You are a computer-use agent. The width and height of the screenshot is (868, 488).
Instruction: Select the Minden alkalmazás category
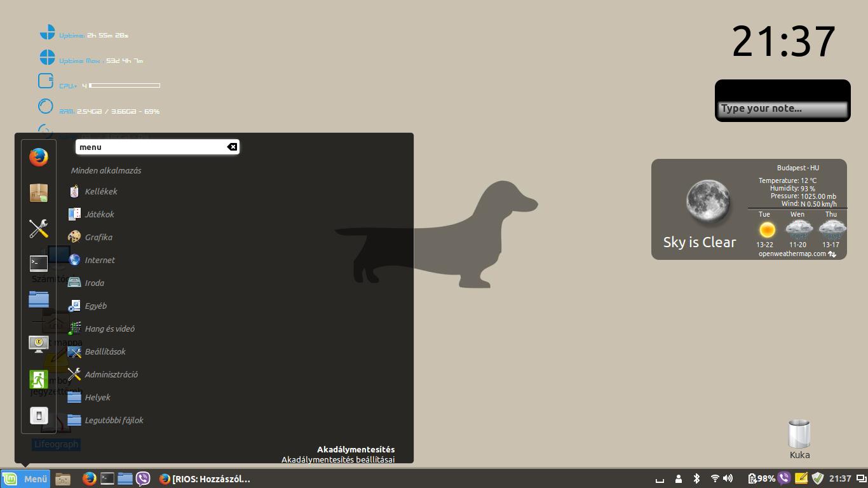(106, 170)
